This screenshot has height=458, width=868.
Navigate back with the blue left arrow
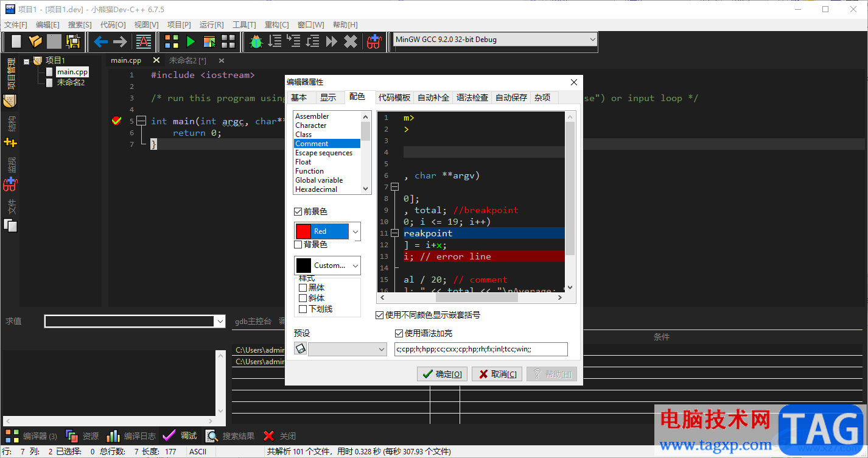(x=100, y=41)
